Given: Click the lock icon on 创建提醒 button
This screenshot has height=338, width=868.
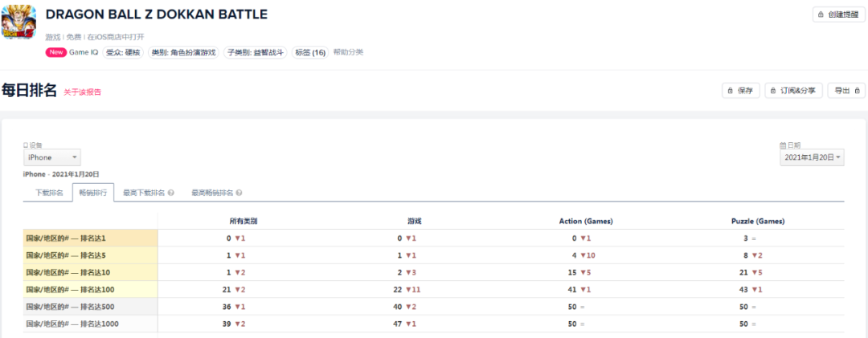Looking at the screenshot, I should [x=820, y=14].
